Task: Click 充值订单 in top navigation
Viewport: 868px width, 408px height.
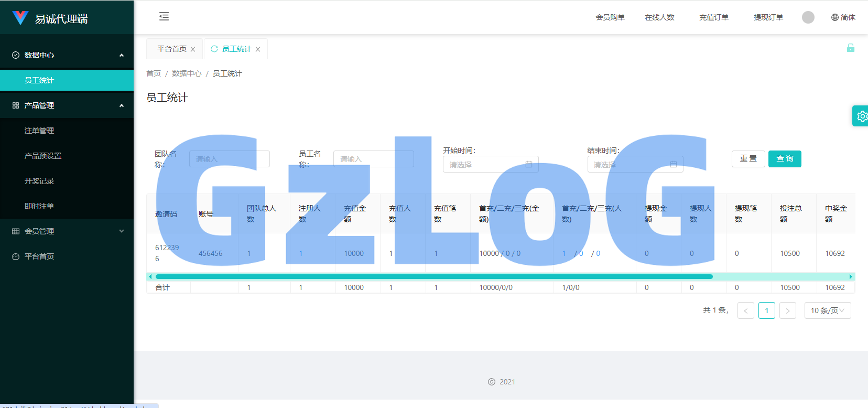Action: 714,17
